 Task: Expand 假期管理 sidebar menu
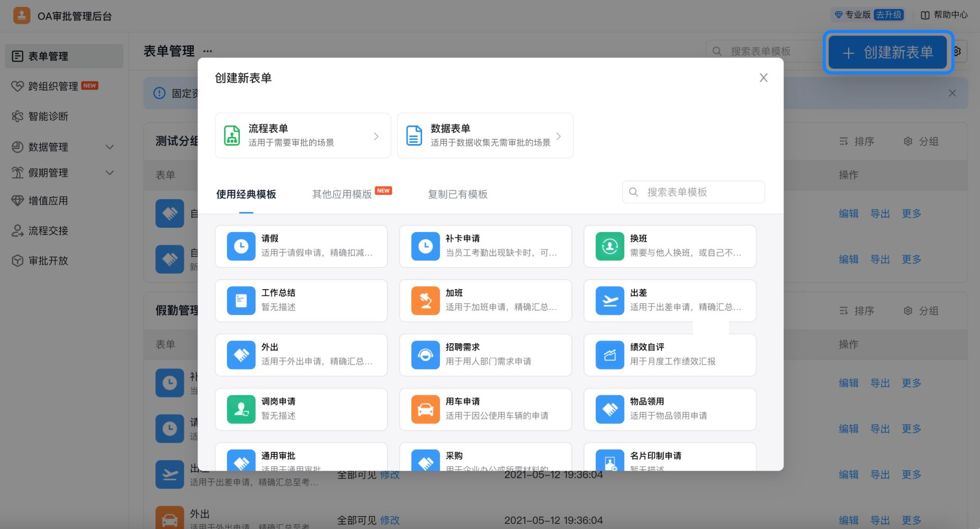click(110, 173)
